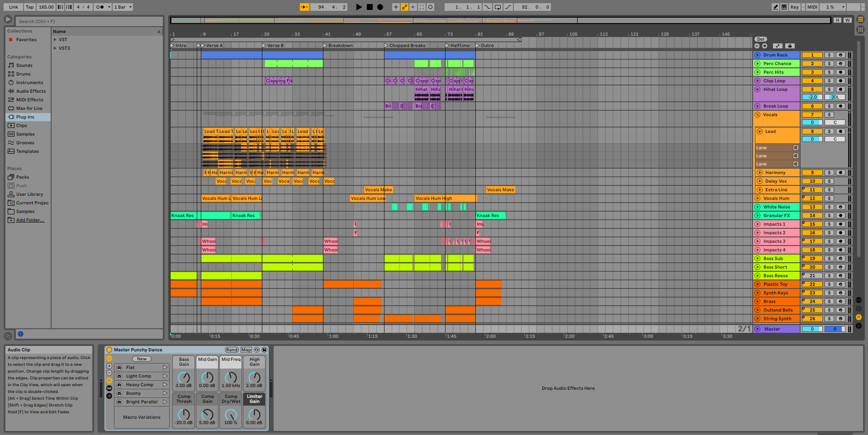Screen dimensions: 868x435
Task: Toggle the Draw Mode pencil icon
Action: coord(776,7)
